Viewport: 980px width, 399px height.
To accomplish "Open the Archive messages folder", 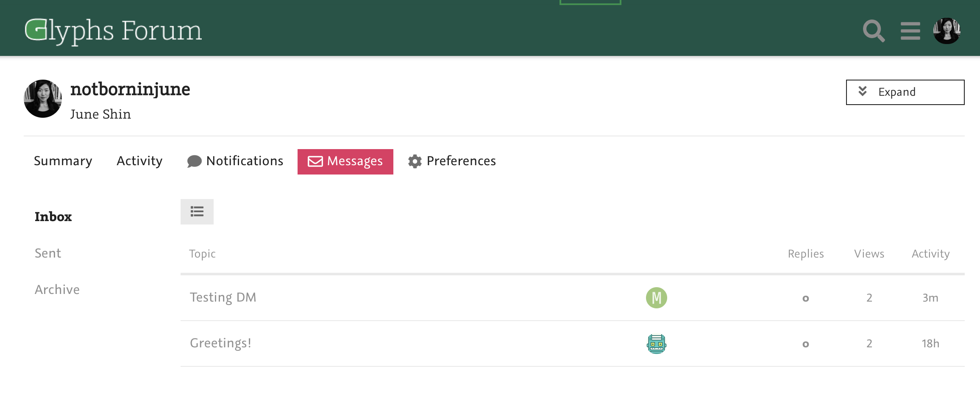I will [x=57, y=290].
